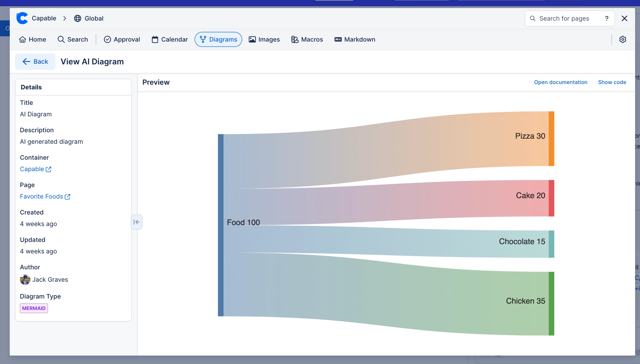Screen dimensions: 640x364
Task: Collapse the Details side panel
Action: click(x=137, y=222)
